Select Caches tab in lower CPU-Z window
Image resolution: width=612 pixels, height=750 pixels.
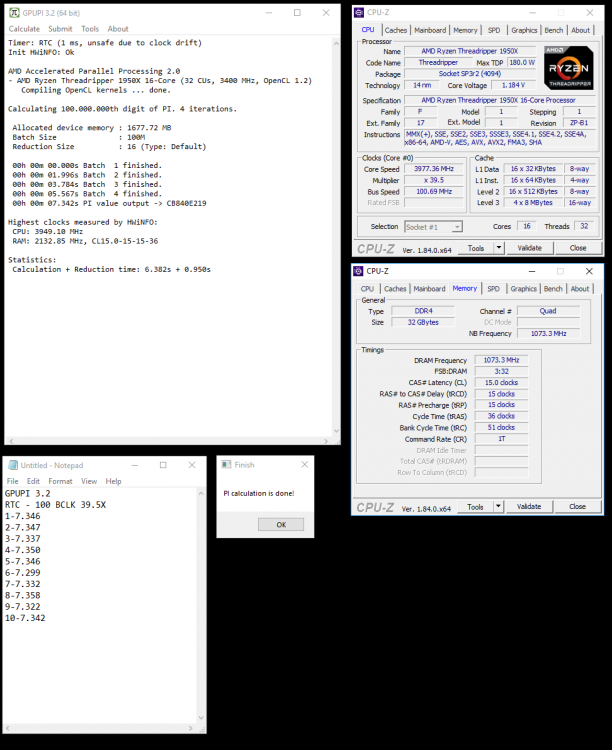click(x=395, y=289)
